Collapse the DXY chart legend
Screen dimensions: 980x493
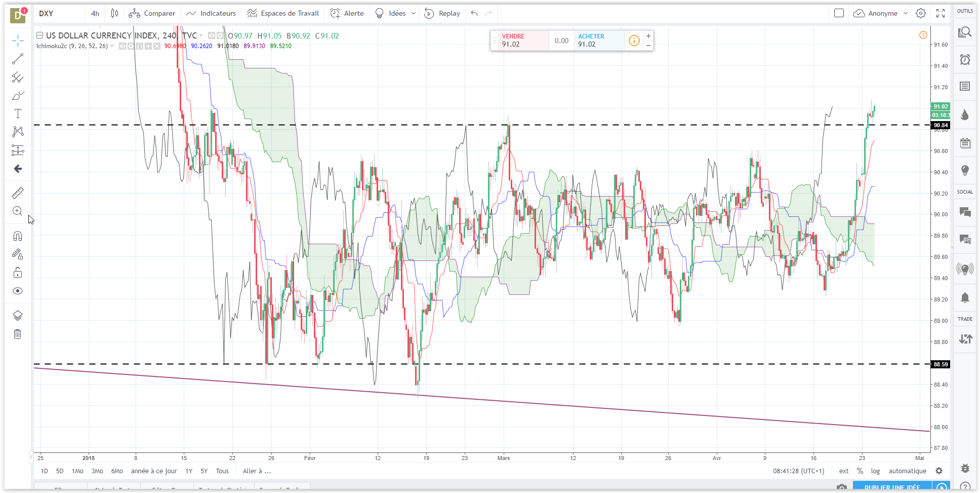(x=39, y=35)
